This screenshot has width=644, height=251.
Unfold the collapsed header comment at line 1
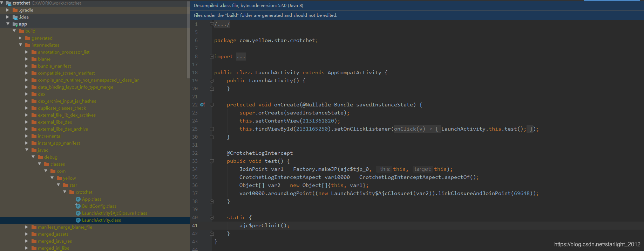tap(212, 24)
